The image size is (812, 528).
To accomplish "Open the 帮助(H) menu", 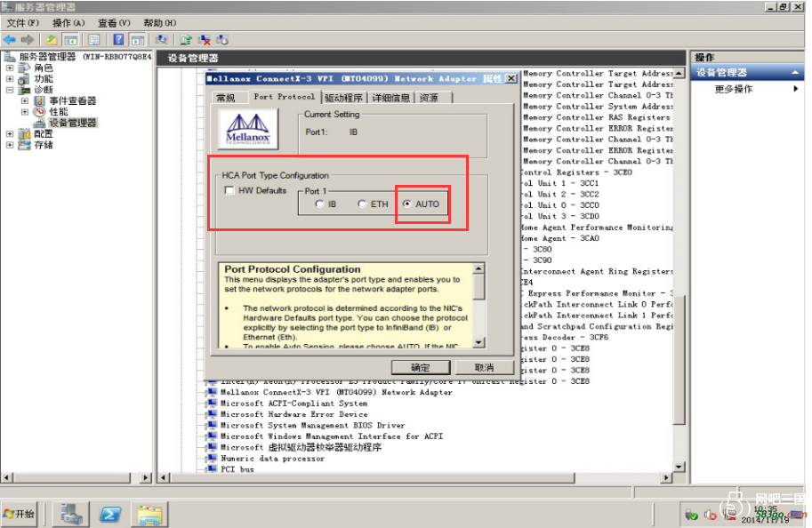I will [x=159, y=23].
